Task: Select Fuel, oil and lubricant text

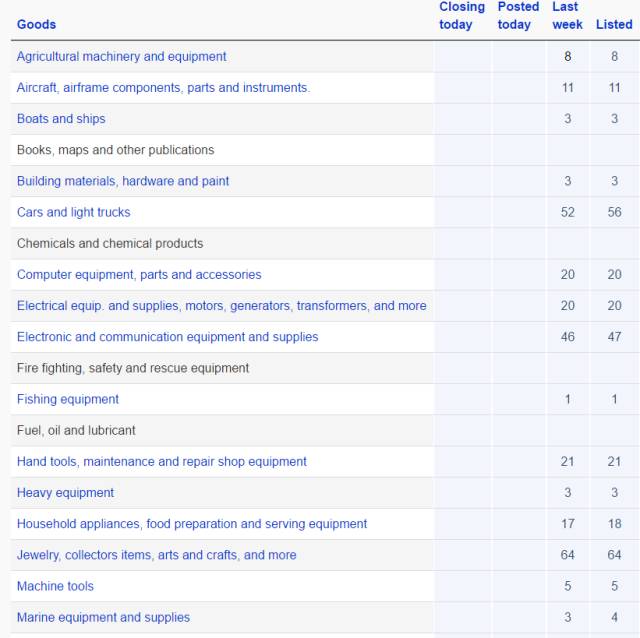Action: click(x=76, y=430)
